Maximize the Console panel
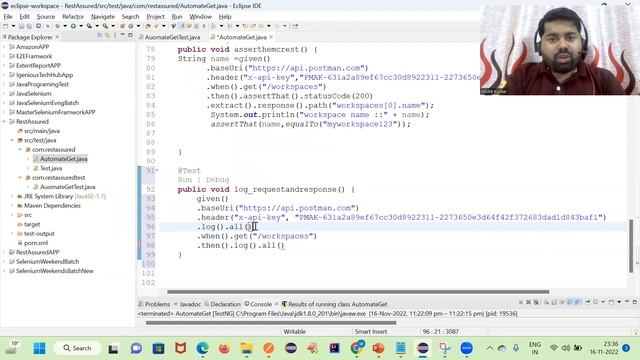This screenshot has width=640, height=360. pos(634,302)
